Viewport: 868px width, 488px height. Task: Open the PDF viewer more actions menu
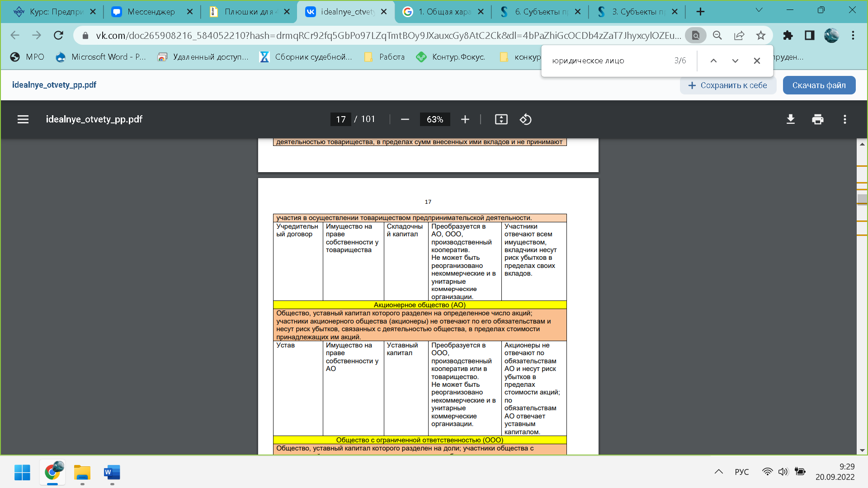click(844, 119)
